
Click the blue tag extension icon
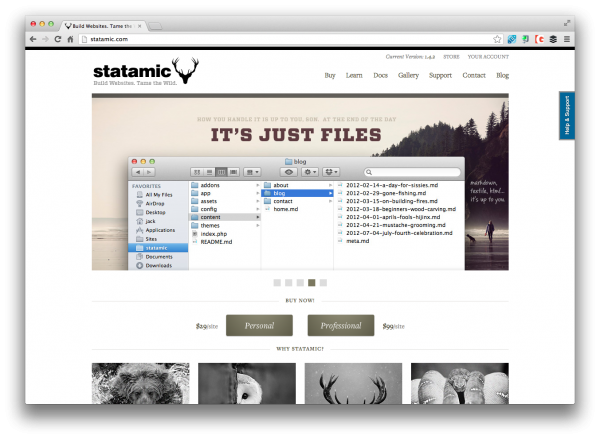point(512,39)
